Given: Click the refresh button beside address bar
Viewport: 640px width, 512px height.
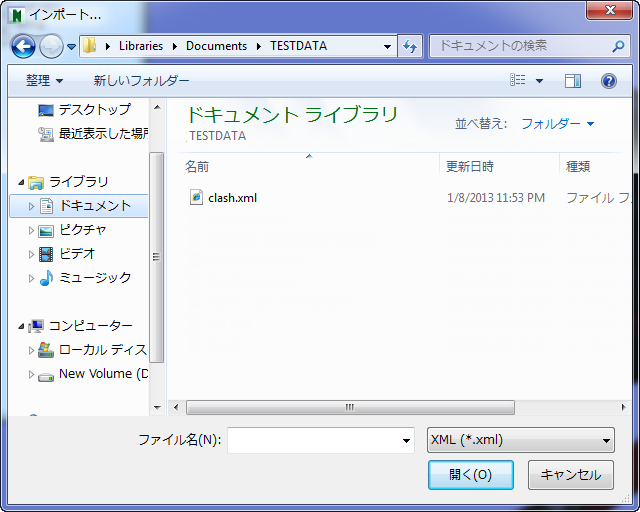Looking at the screenshot, I should coord(409,46).
